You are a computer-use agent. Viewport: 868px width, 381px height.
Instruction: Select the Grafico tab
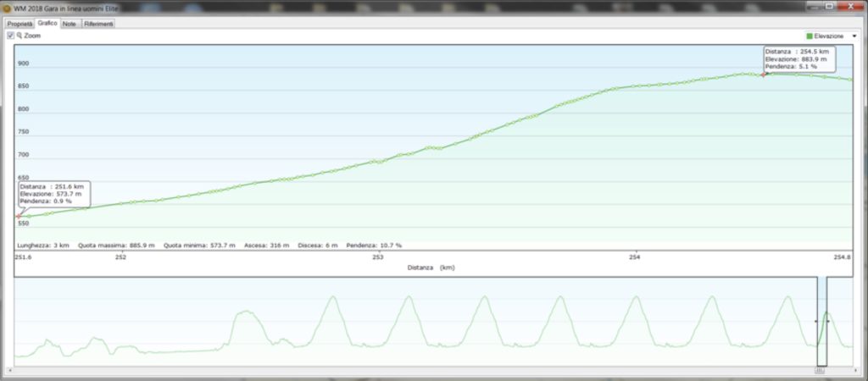(47, 24)
